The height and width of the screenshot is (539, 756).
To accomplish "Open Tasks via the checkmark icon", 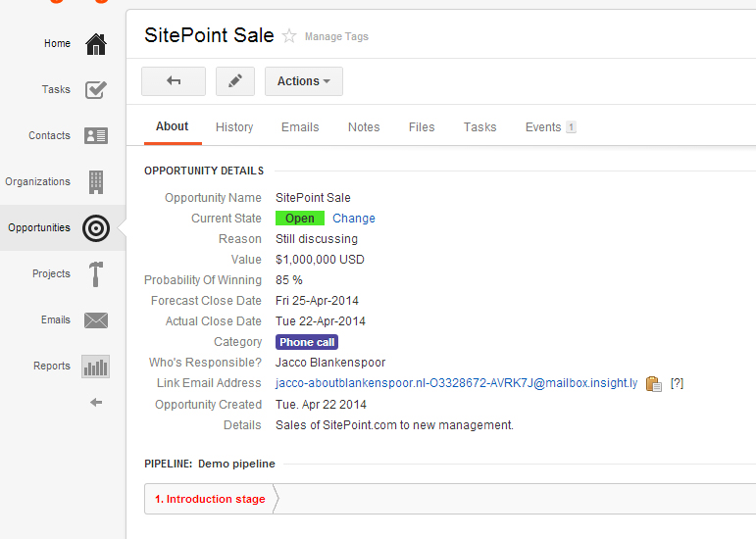I will point(95,90).
